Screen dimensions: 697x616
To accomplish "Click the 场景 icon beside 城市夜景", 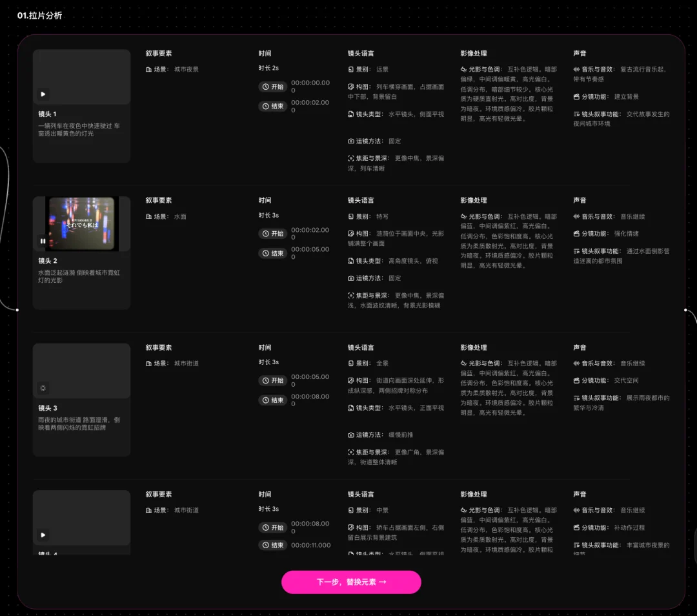I will (x=149, y=69).
